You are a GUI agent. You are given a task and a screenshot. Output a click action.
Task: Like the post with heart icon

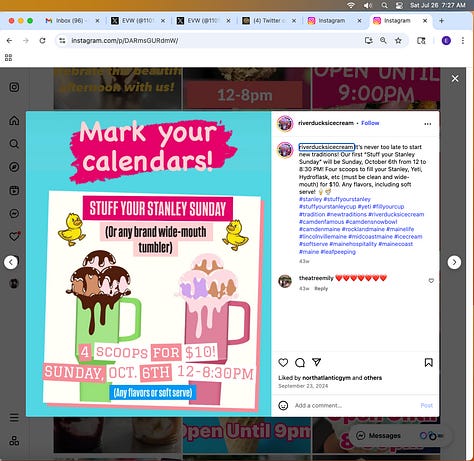(283, 362)
